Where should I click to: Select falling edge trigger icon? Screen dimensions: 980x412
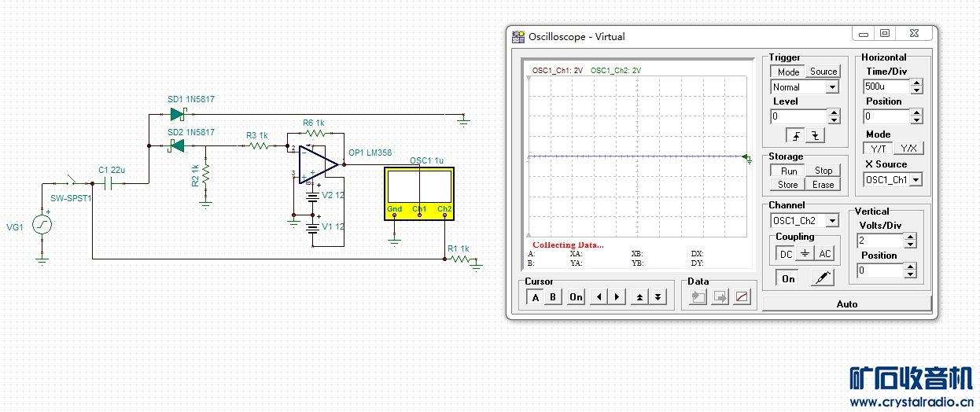[815, 135]
